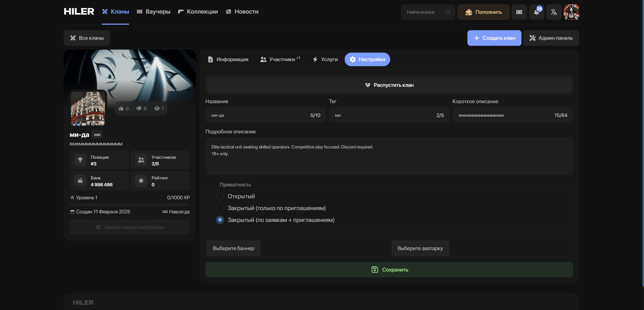Image resolution: width=644 pixels, height=310 pixels.
Task: Click the floppy disk icon on Сохранить
Action: pos(375,270)
